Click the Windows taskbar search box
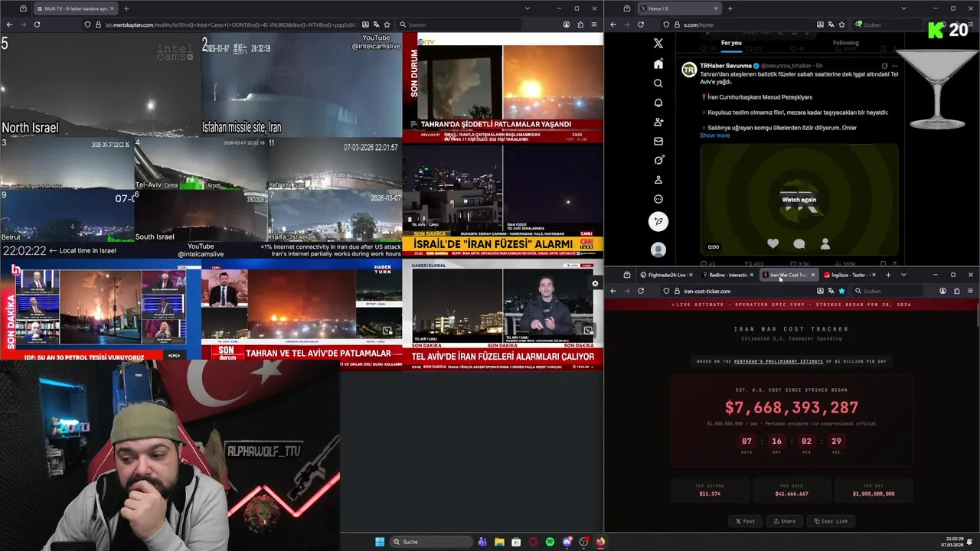The height and width of the screenshot is (551, 980). click(x=430, y=542)
